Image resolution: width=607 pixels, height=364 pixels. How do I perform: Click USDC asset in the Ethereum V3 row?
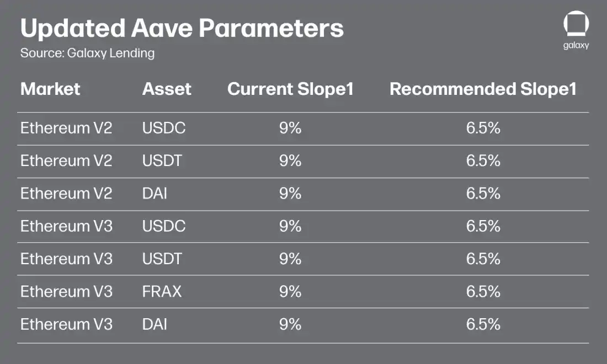(x=164, y=226)
